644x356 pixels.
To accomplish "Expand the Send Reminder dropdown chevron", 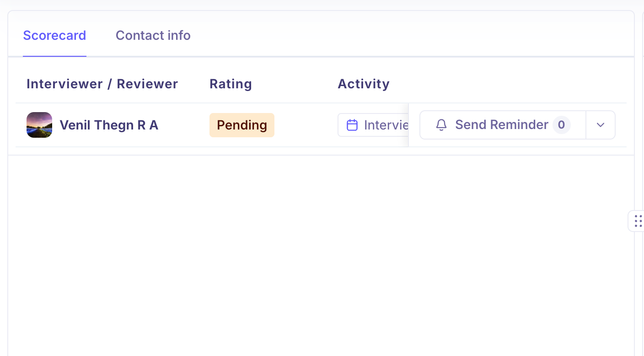I will (601, 125).
